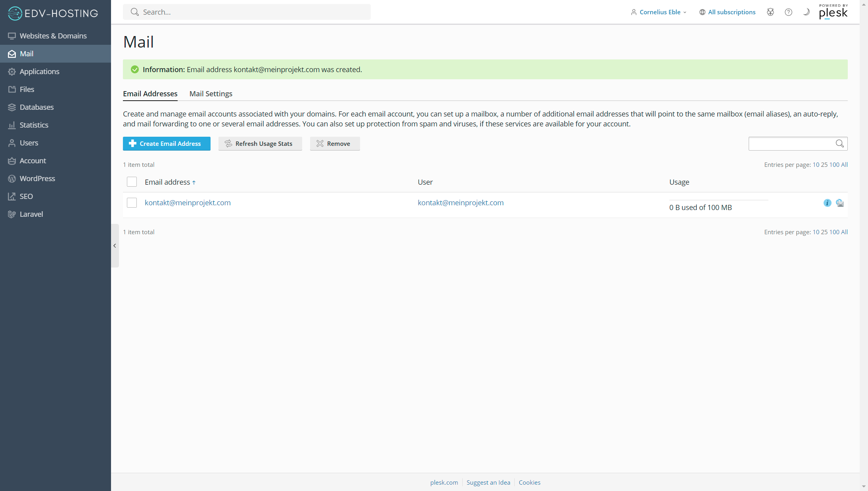This screenshot has height=491, width=868.
Task: Go to SEO in the sidebar
Action: 26,196
